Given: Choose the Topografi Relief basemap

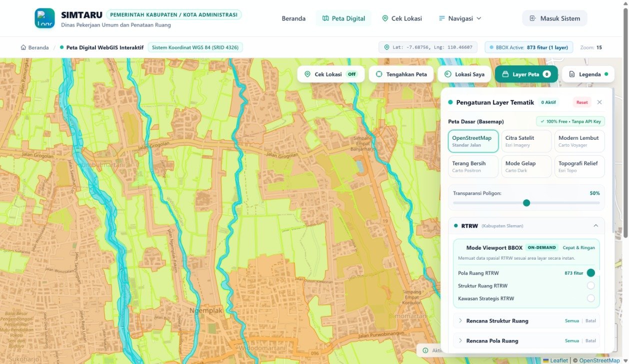Looking at the screenshot, I should coord(579,167).
